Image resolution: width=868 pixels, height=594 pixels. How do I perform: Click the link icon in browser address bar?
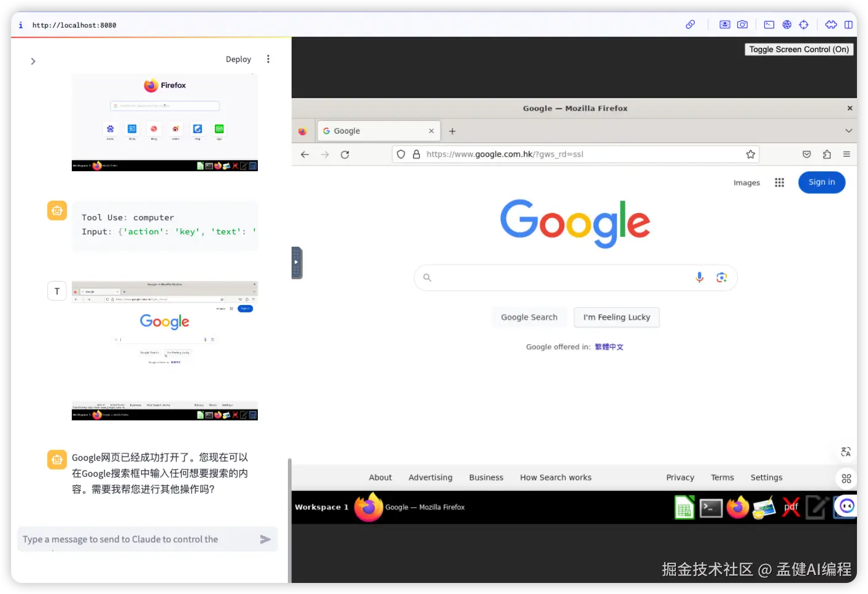point(691,25)
